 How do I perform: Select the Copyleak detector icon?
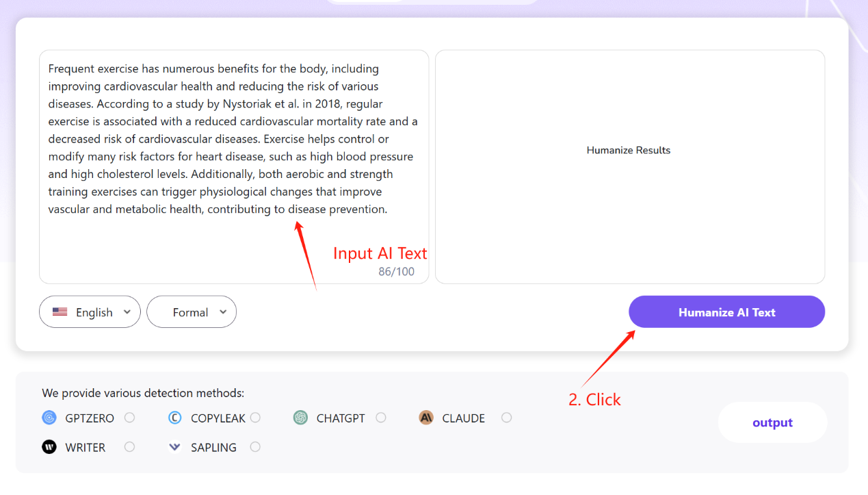point(174,418)
